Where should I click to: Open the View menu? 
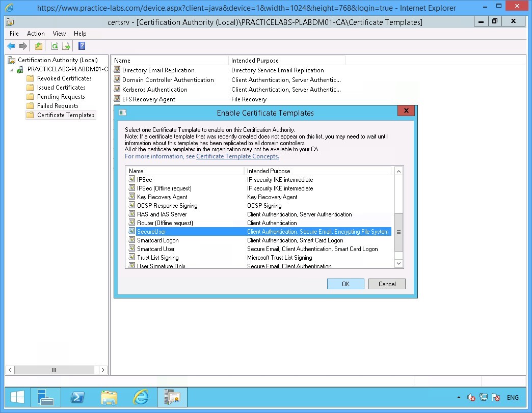click(x=59, y=33)
